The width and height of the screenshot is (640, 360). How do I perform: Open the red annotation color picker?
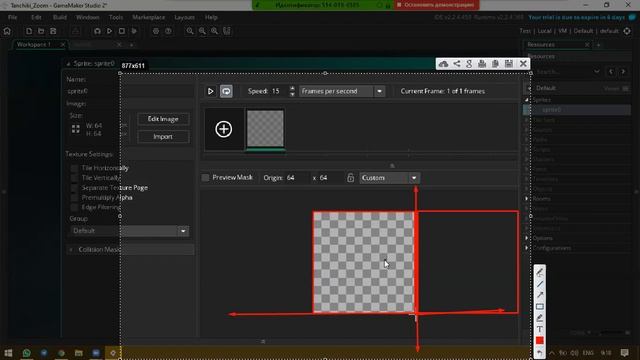(540, 340)
